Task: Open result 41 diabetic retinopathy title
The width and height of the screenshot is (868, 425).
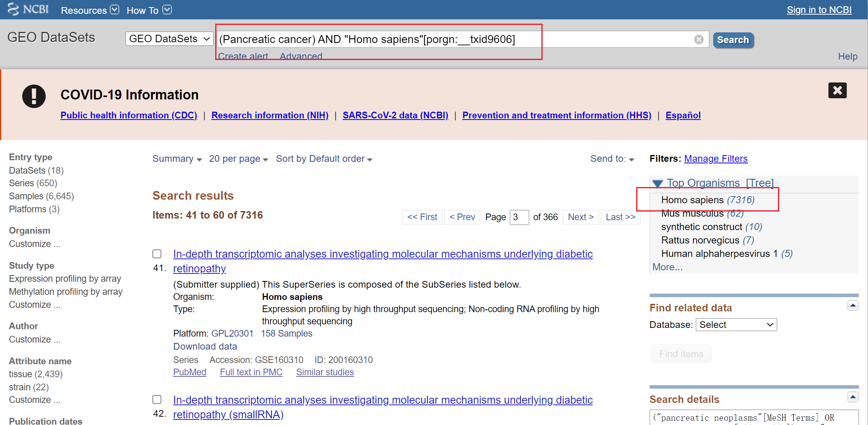Action: click(x=383, y=261)
